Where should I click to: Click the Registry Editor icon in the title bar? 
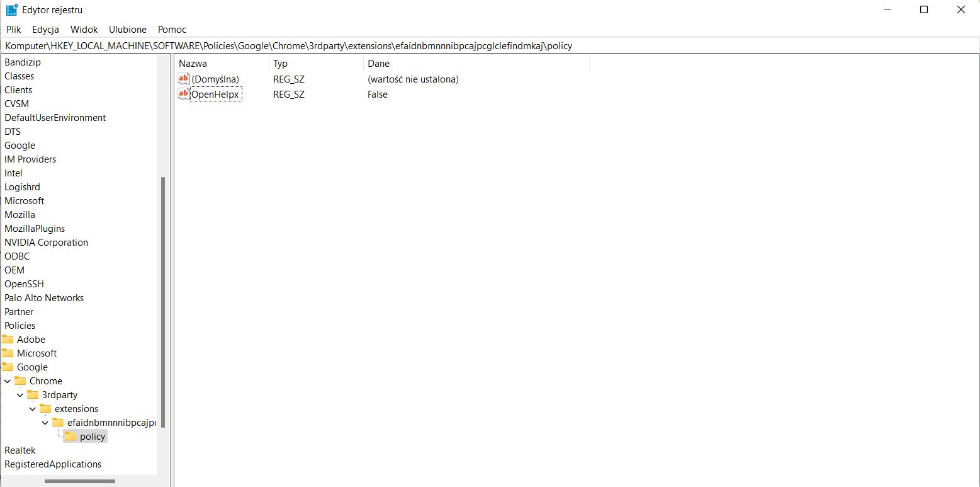coord(10,9)
